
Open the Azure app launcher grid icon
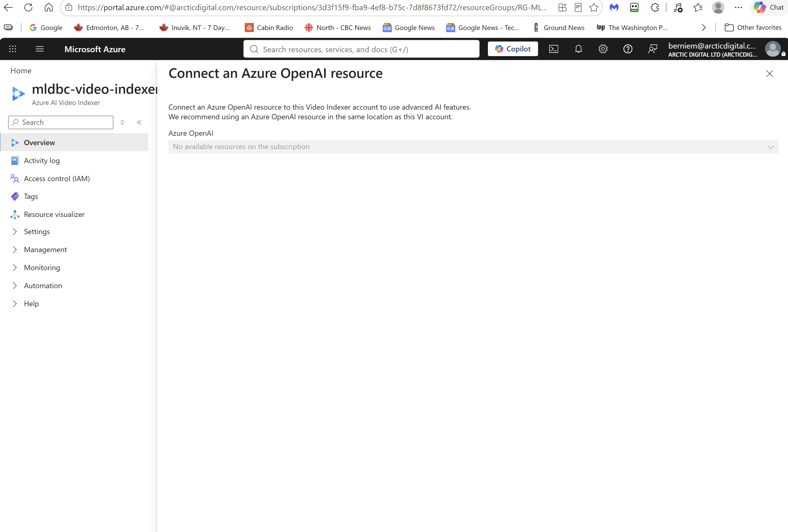pyautogui.click(x=13, y=49)
